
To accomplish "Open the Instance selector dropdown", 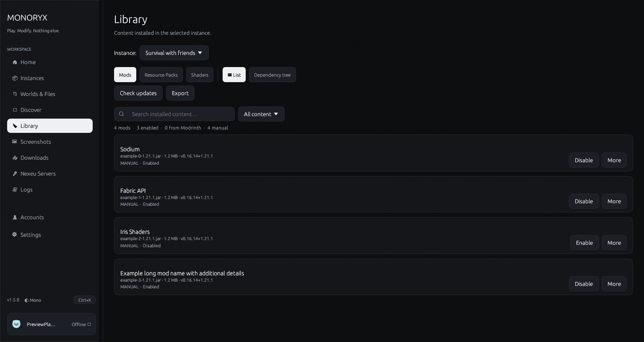I will pyautogui.click(x=174, y=53).
